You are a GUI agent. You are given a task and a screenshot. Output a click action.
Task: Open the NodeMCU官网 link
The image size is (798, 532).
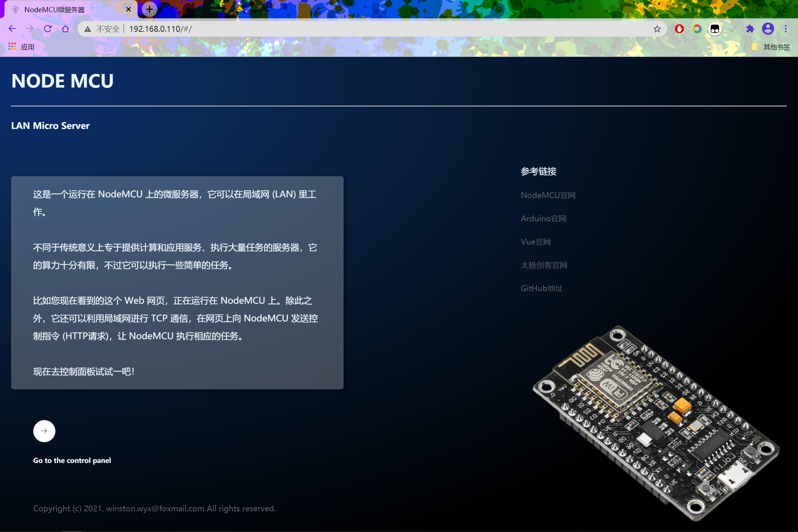click(x=548, y=195)
